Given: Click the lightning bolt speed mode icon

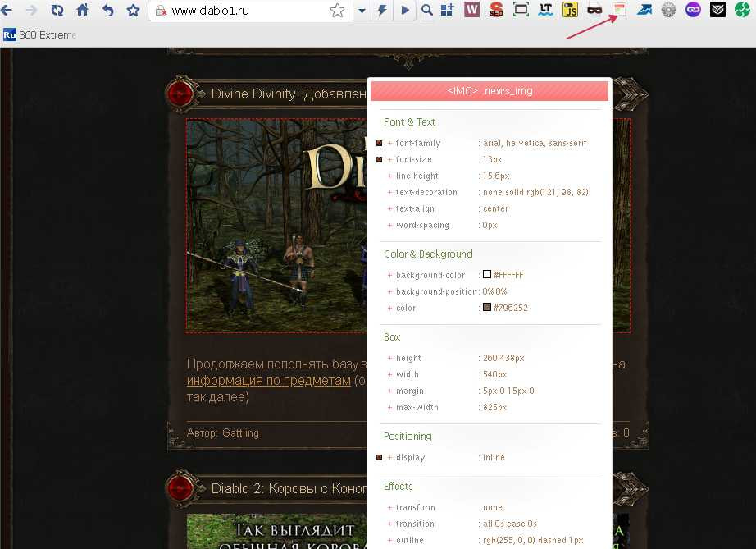Looking at the screenshot, I should [382, 10].
